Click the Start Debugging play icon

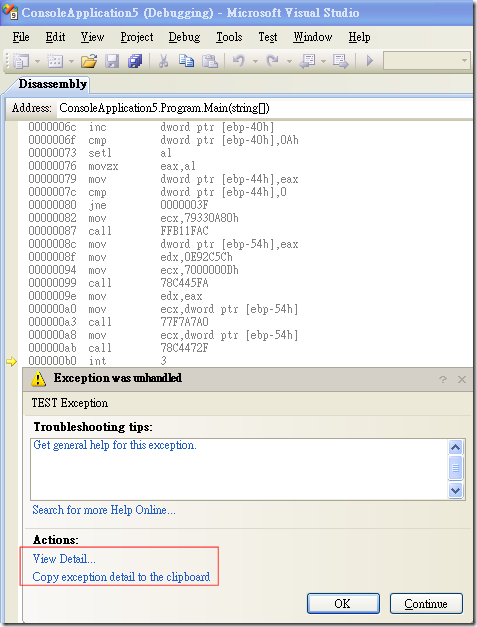[370, 61]
